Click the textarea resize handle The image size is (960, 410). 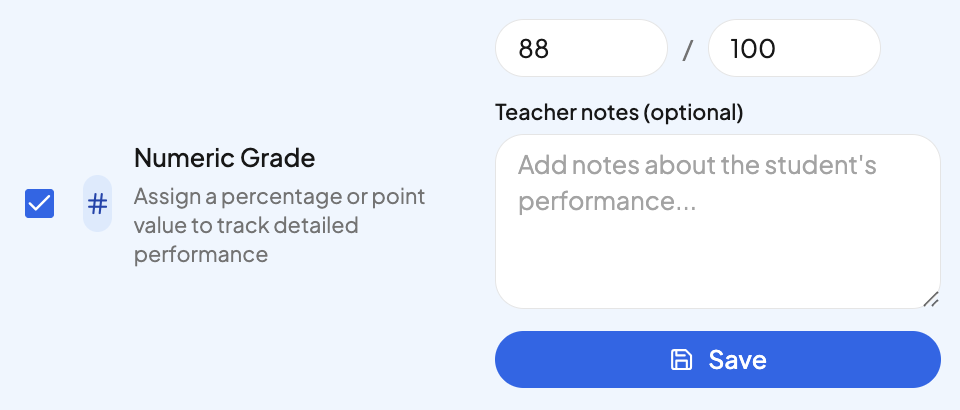pyautogui.click(x=930, y=298)
